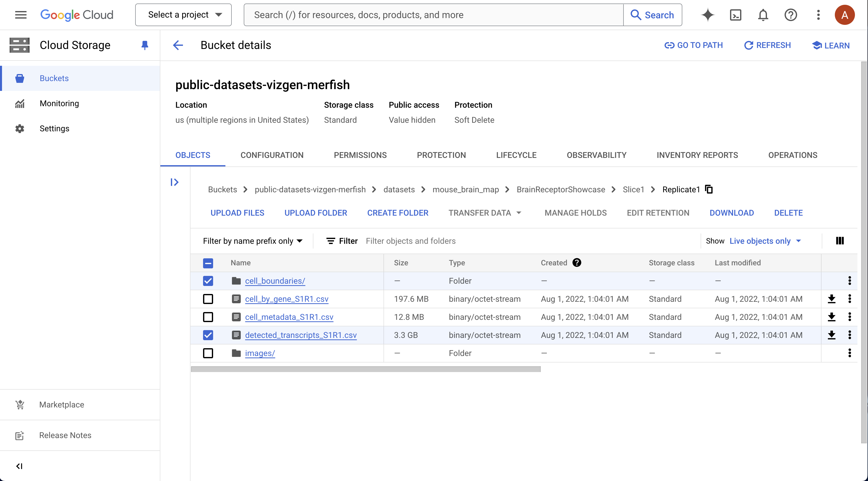Screen dimensions: 868x481
Task: Unpin Cloud Storage using pin icon
Action: [145, 45]
